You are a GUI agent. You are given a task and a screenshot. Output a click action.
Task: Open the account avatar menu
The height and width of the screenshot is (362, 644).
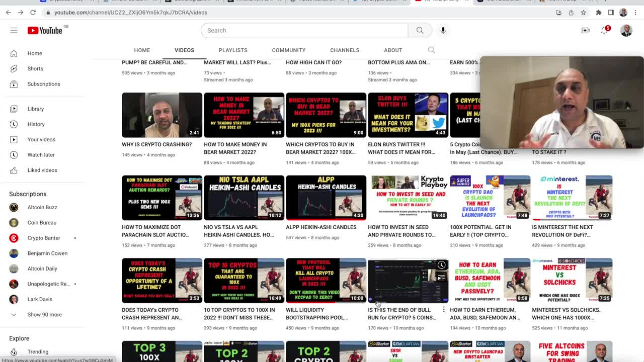click(626, 30)
